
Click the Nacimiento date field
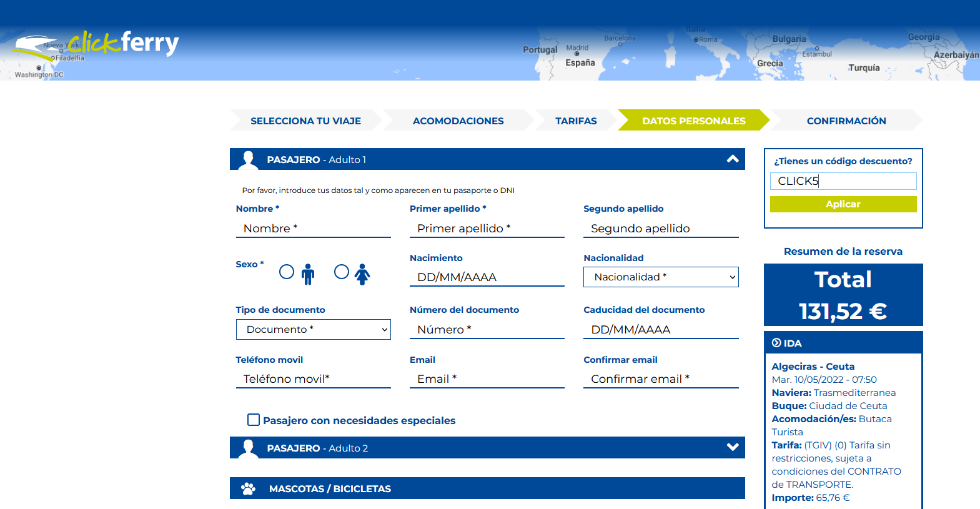point(487,277)
